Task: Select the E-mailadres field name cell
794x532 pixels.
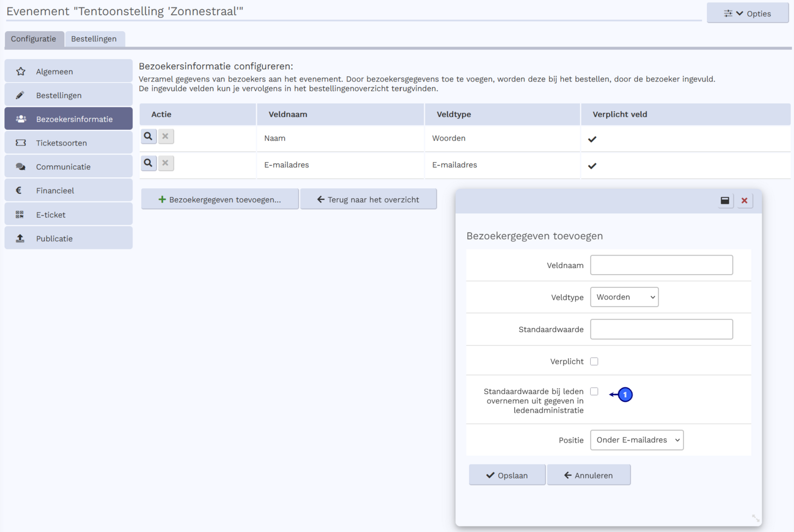Action: tap(341, 165)
